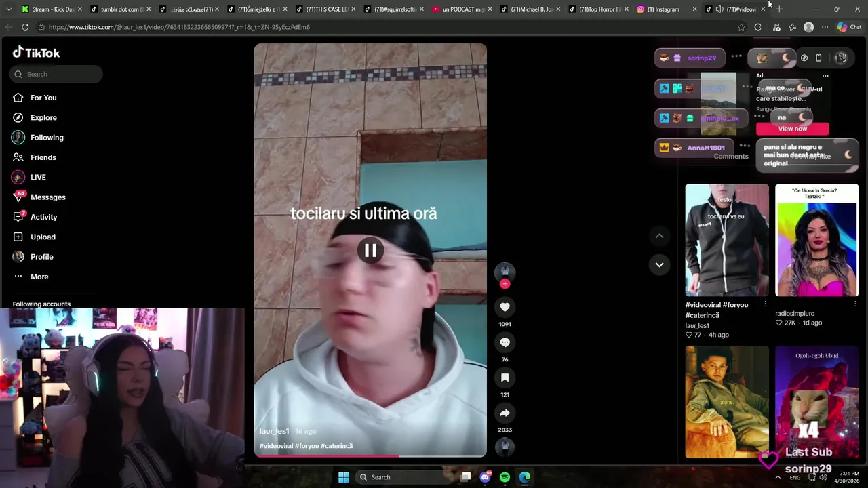
Task: Mute the TikTok tab audio icon
Action: click(719, 9)
